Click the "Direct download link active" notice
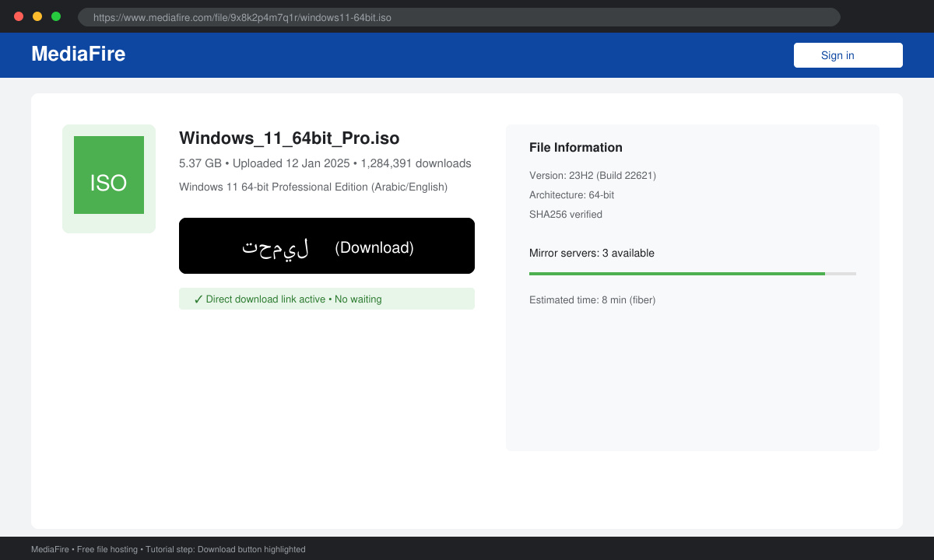This screenshot has height=560, width=934. (x=327, y=299)
